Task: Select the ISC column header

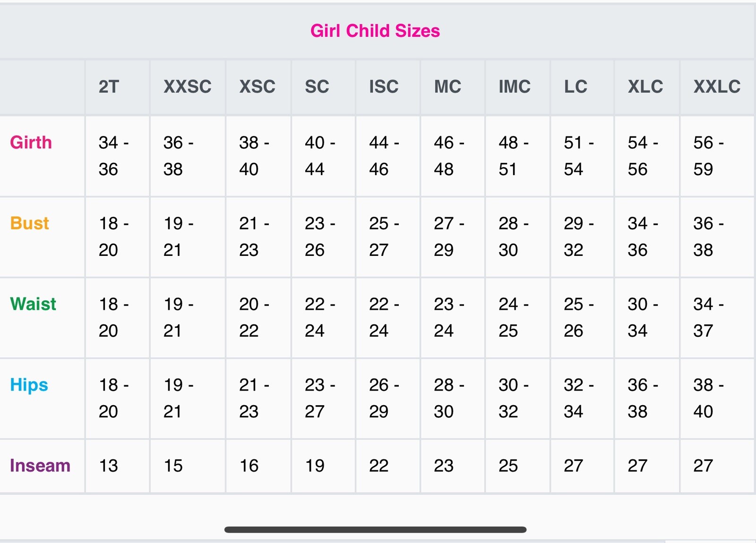Action: tap(384, 87)
